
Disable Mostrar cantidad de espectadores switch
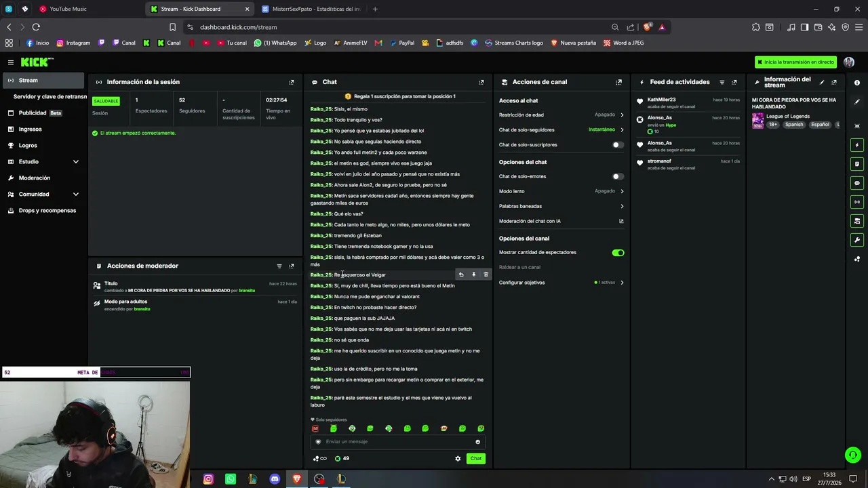pyautogui.click(x=618, y=253)
